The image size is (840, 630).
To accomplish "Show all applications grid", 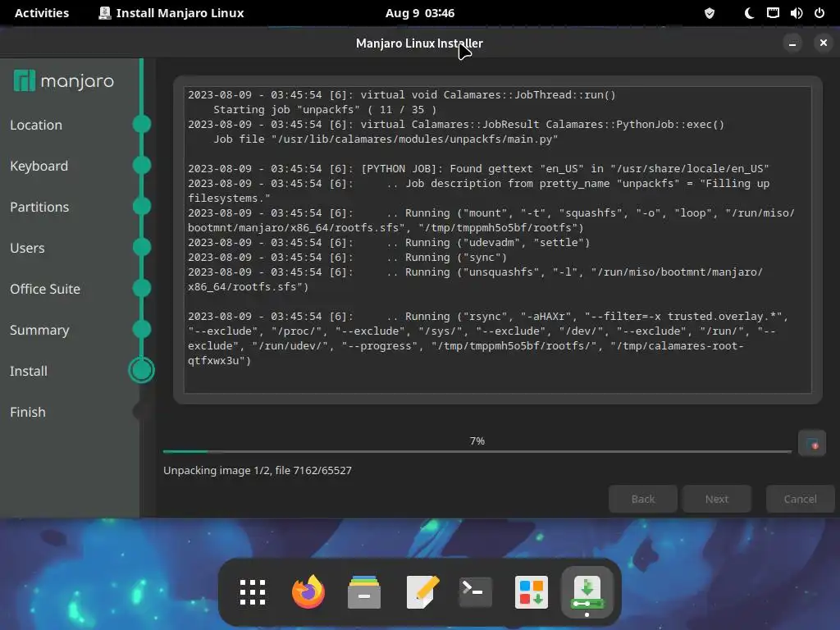I will [253, 592].
